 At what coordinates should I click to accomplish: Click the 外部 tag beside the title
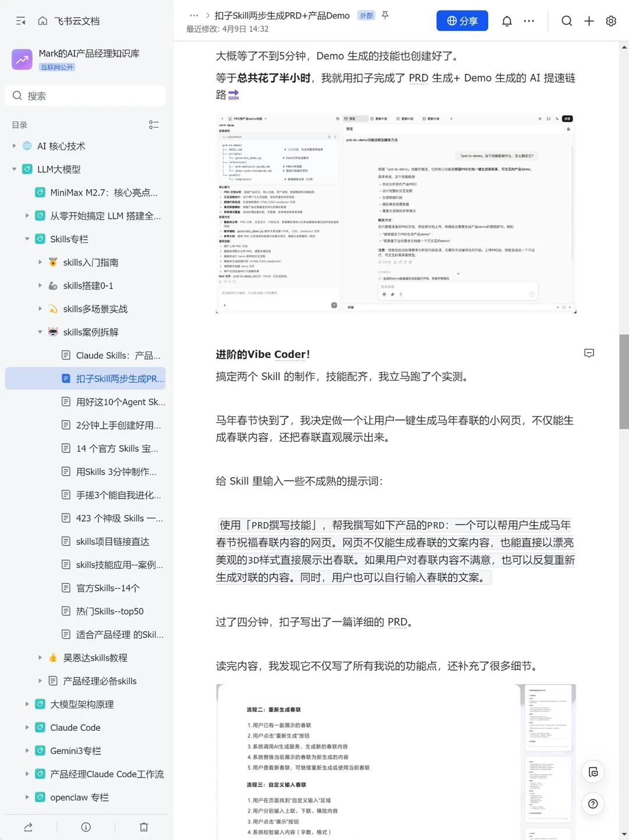pos(366,16)
